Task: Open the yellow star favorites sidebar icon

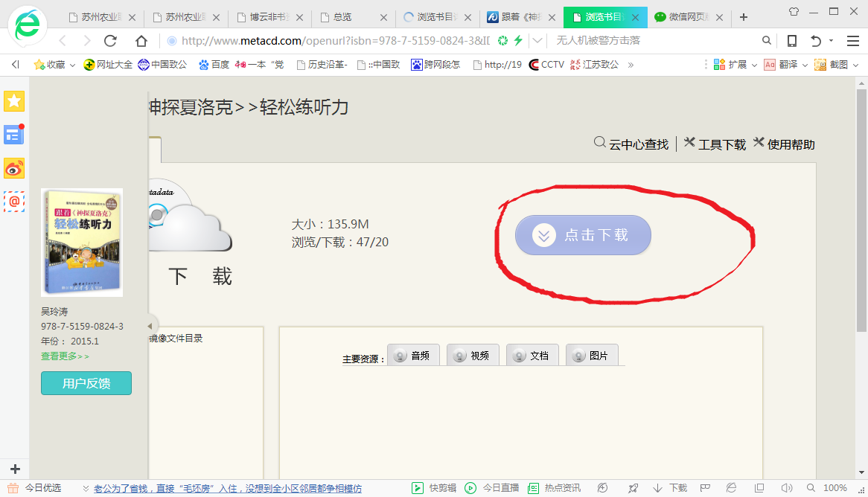Action: [x=14, y=101]
